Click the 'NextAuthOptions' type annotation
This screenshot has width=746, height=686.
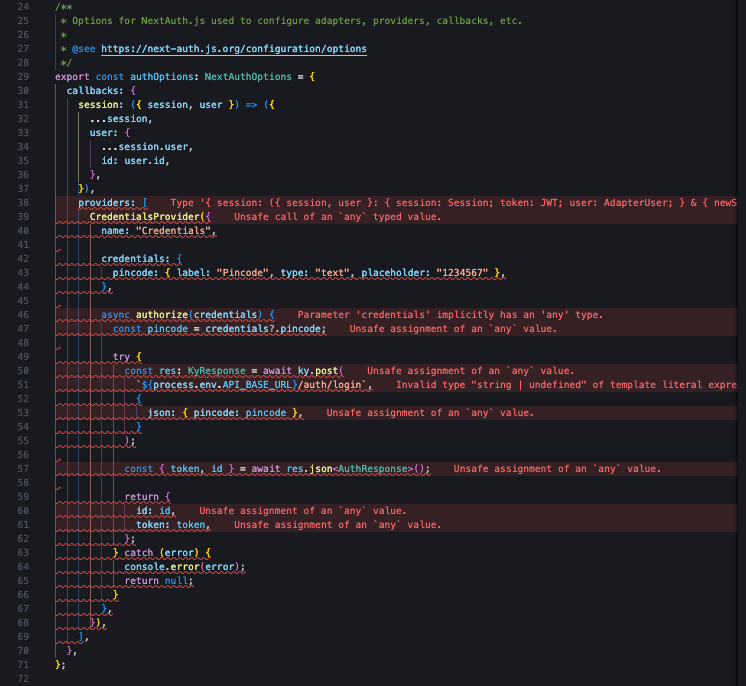(248, 77)
